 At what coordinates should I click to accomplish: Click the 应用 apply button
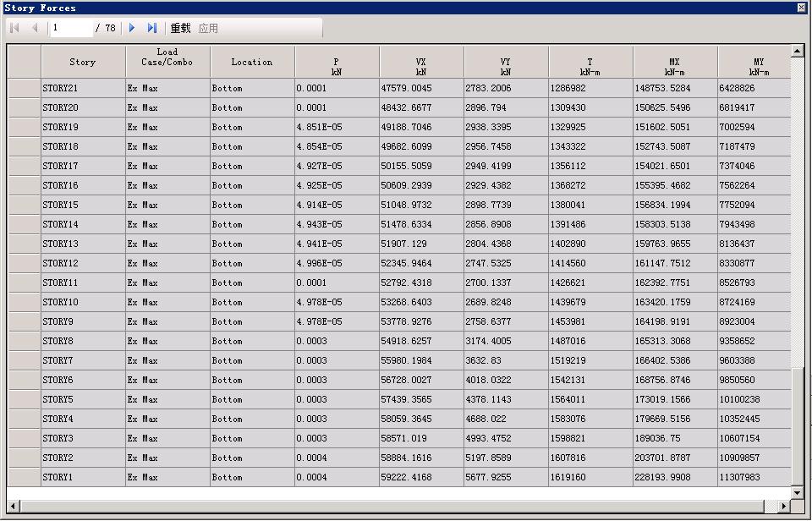tap(208, 28)
